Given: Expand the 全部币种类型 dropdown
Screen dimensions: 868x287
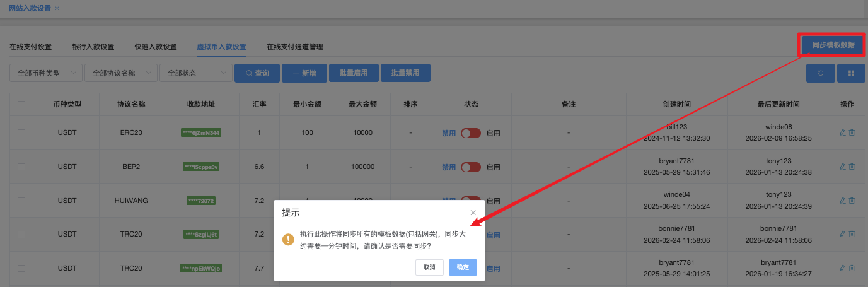Looking at the screenshot, I should pos(45,73).
